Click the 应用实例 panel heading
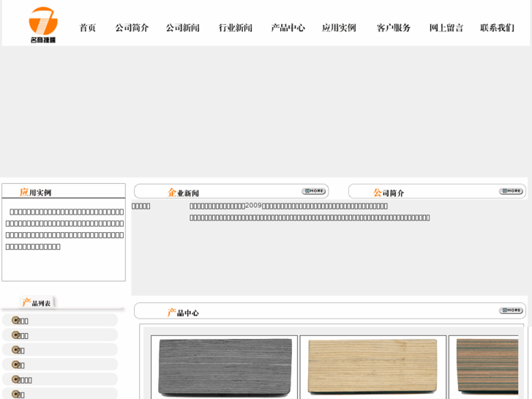 [x=35, y=193]
